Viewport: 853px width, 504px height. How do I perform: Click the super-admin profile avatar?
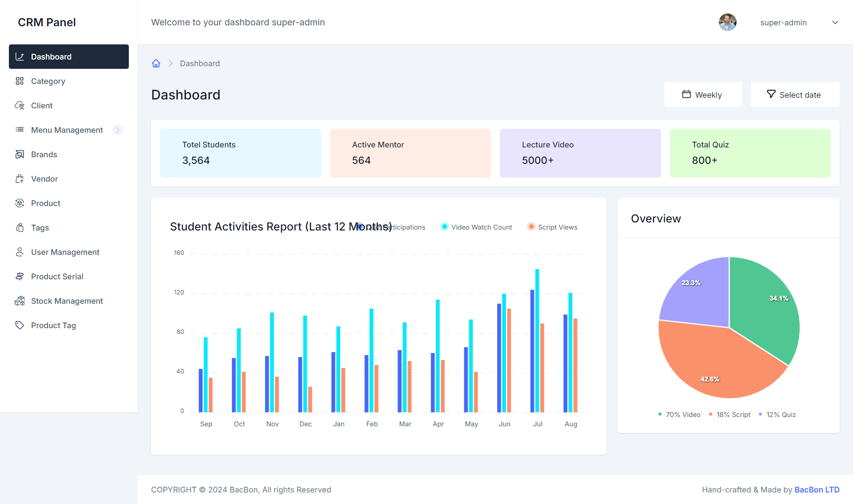(727, 22)
